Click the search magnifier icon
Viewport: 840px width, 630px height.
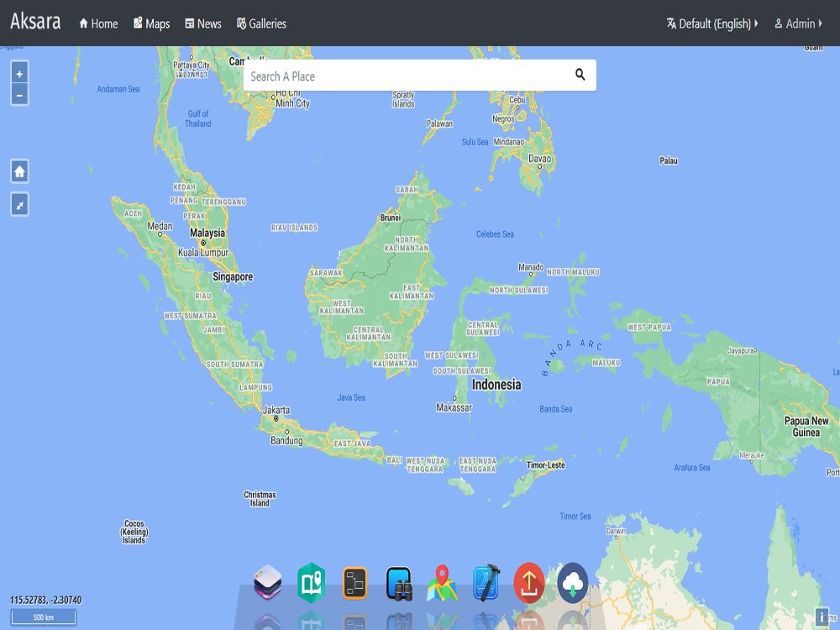tap(580, 75)
